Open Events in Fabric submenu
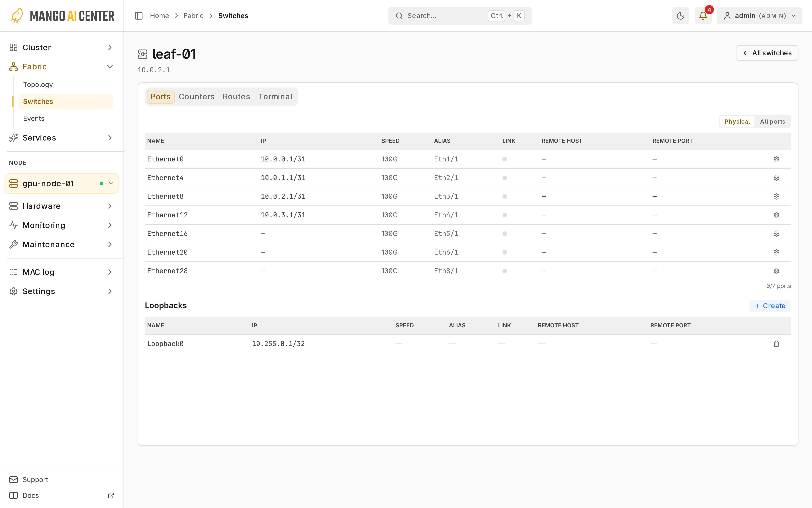812x508 pixels. click(x=66, y=118)
